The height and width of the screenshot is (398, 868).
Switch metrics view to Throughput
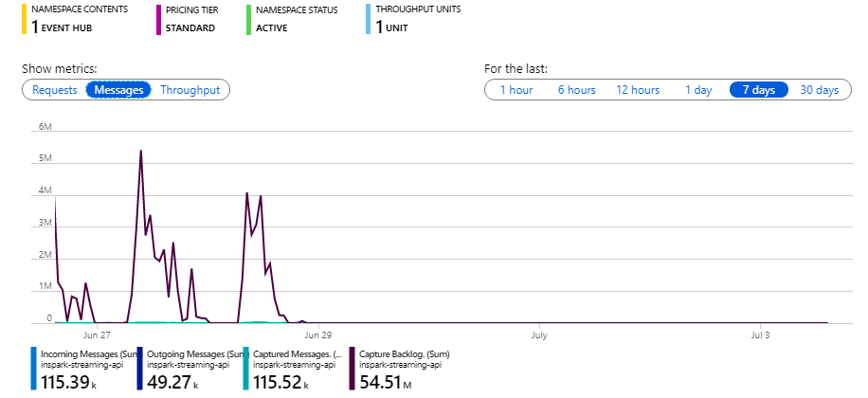(x=190, y=90)
